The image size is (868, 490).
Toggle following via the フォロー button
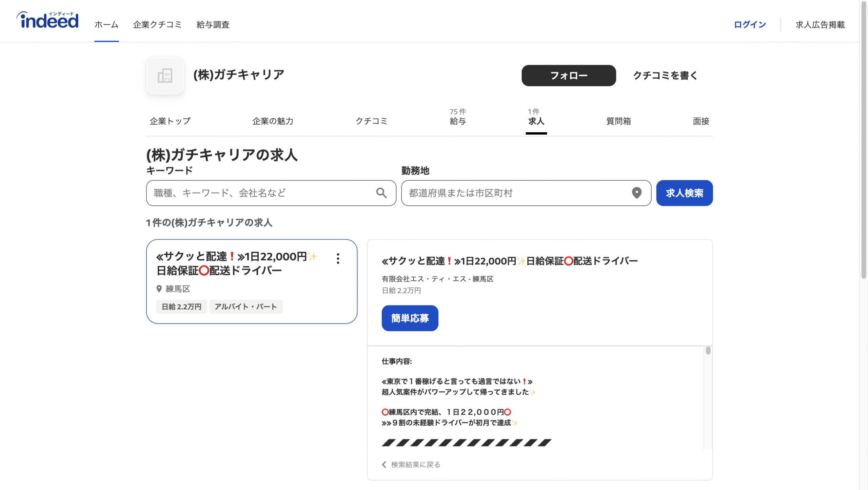tap(569, 75)
